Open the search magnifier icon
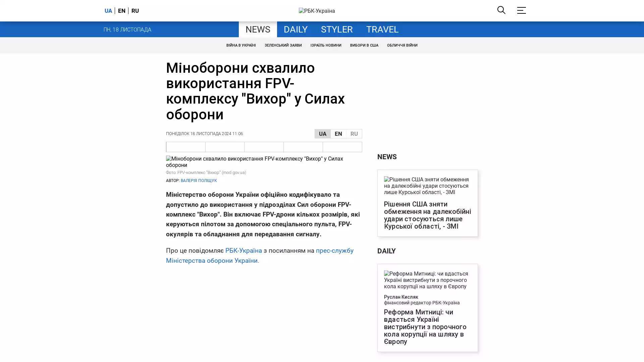 click(501, 10)
